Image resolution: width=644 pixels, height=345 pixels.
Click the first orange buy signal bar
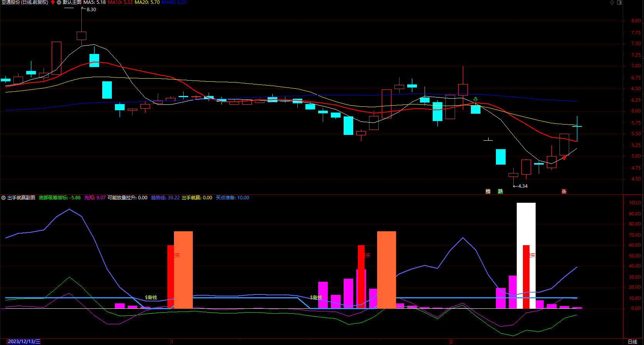pyautogui.click(x=183, y=270)
